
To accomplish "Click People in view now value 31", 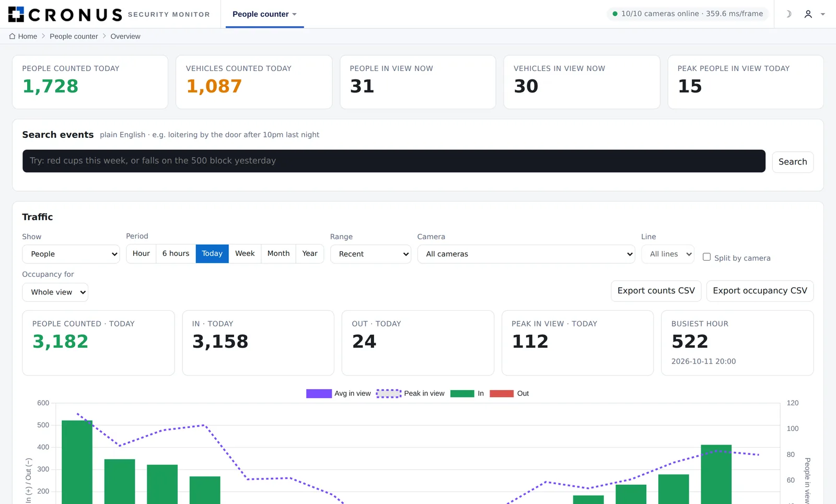I will point(362,86).
